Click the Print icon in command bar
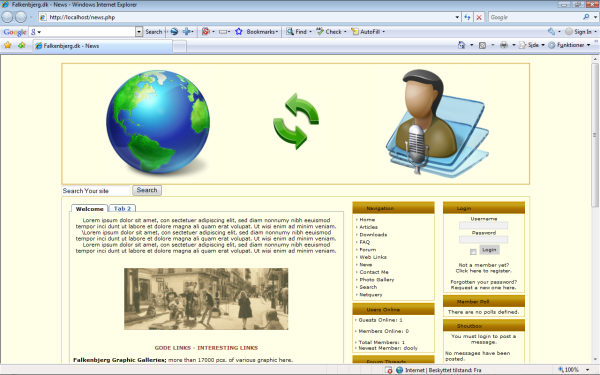 coord(504,45)
